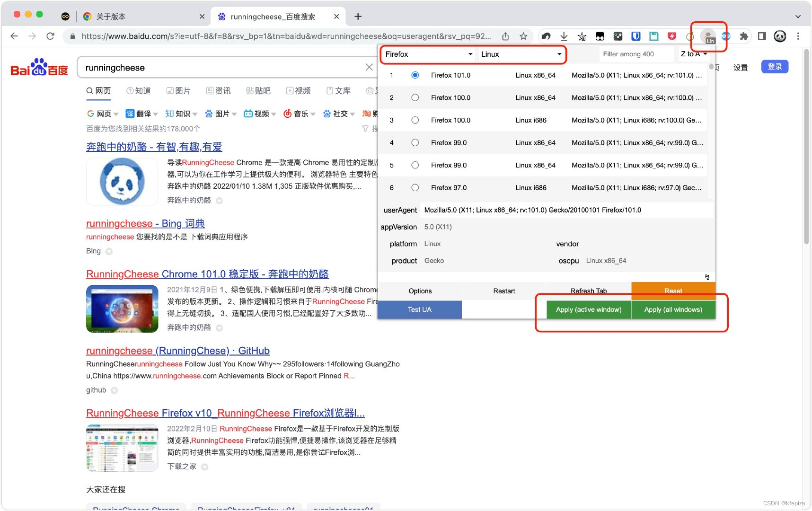Toggle the browser side panel icon

pos(762,36)
